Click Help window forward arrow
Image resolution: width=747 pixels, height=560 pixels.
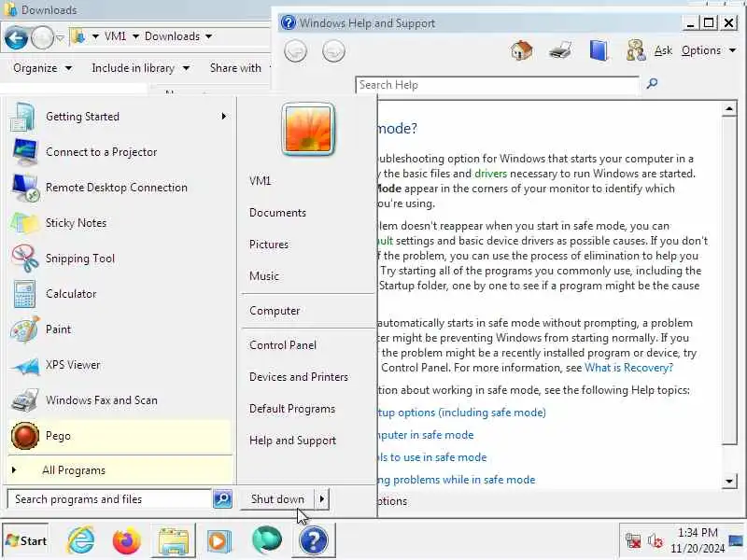pos(333,51)
